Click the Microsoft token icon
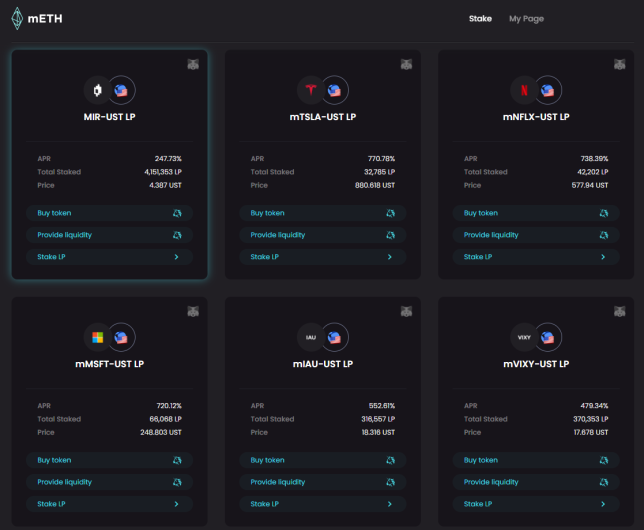 pos(98,337)
